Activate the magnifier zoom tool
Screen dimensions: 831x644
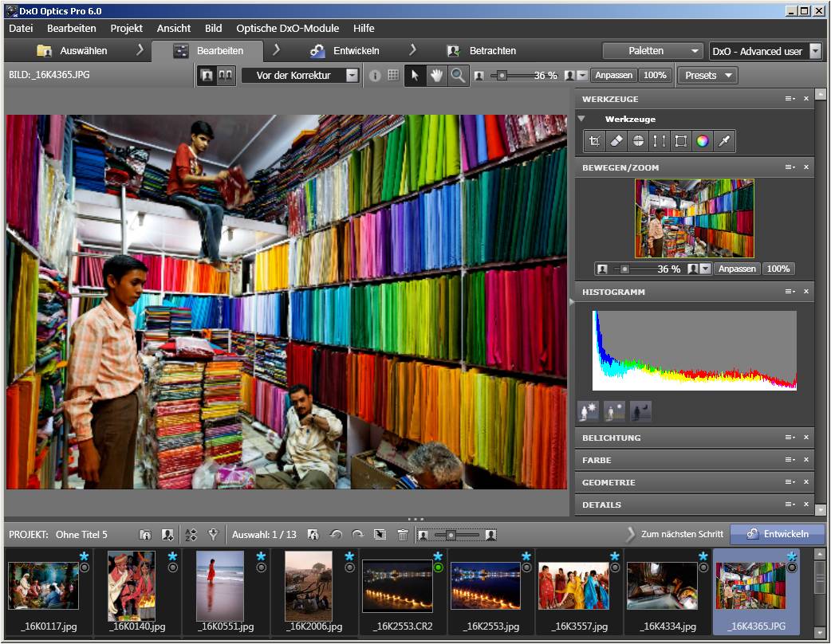(458, 75)
